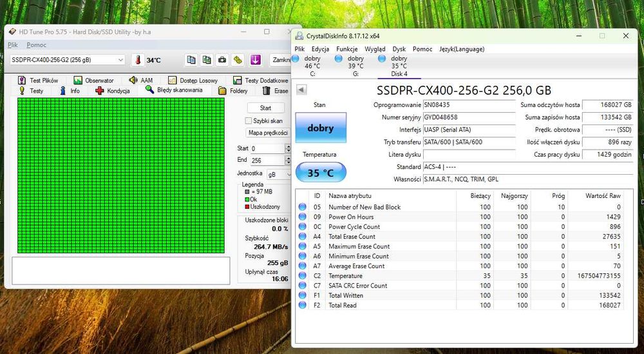The width and height of the screenshot is (644, 354).
Task: Select the G: disk tab at 39 °C
Action: pyautogui.click(x=355, y=66)
